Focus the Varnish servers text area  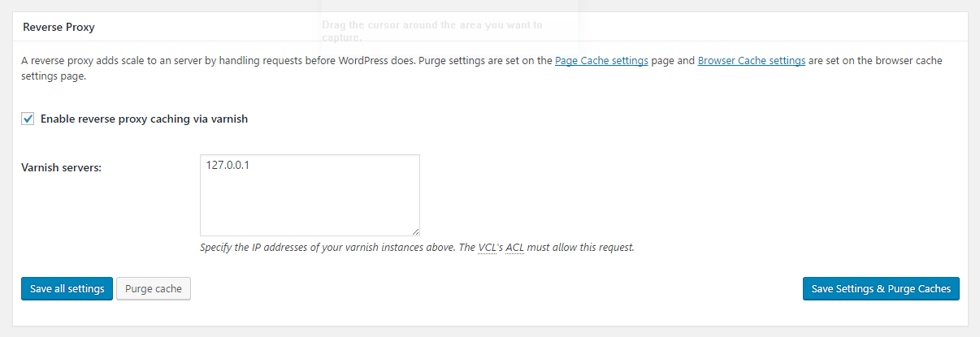coord(310,196)
